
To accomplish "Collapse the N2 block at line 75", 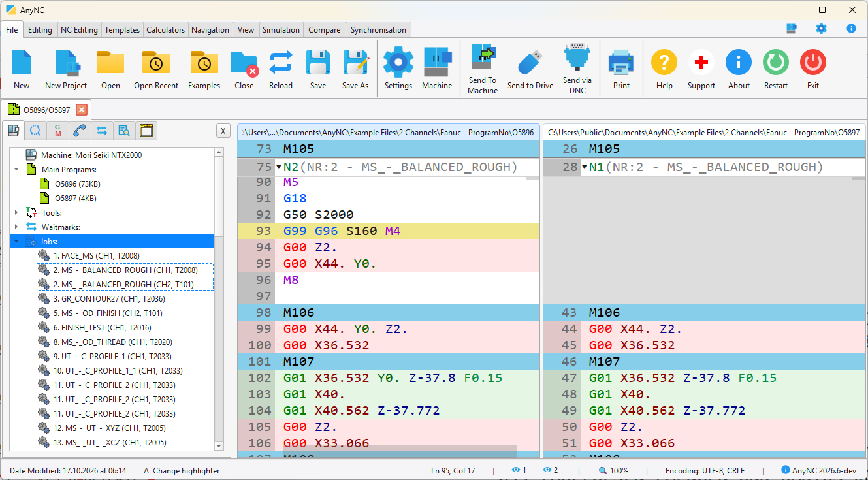I will 279,167.
